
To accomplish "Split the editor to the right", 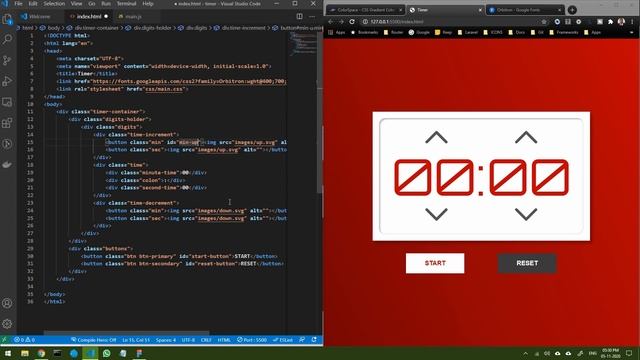I will (300, 16).
